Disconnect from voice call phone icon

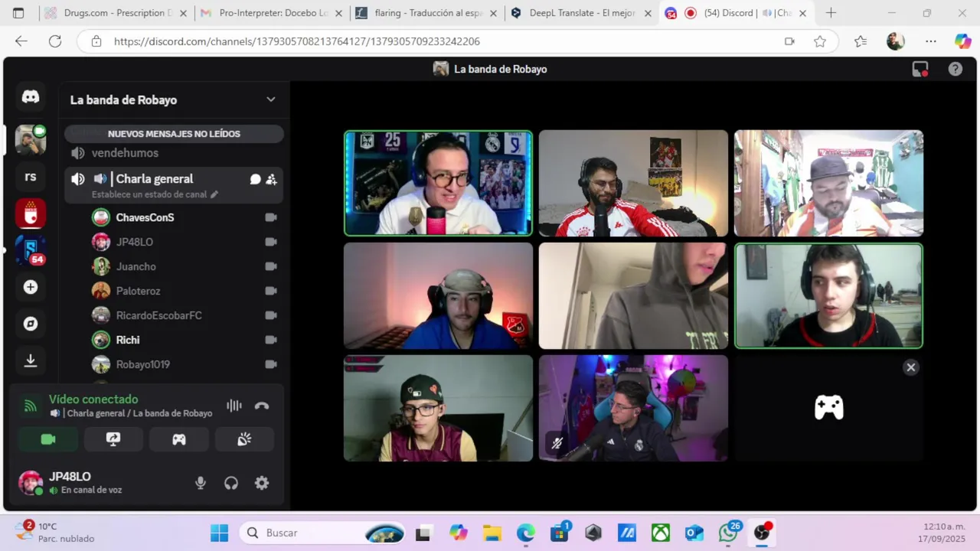[x=262, y=406]
